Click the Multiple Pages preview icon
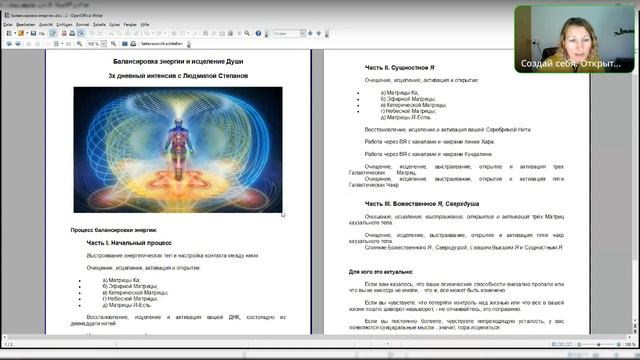The height and width of the screenshot is (360, 640). pyautogui.click(x=56, y=44)
